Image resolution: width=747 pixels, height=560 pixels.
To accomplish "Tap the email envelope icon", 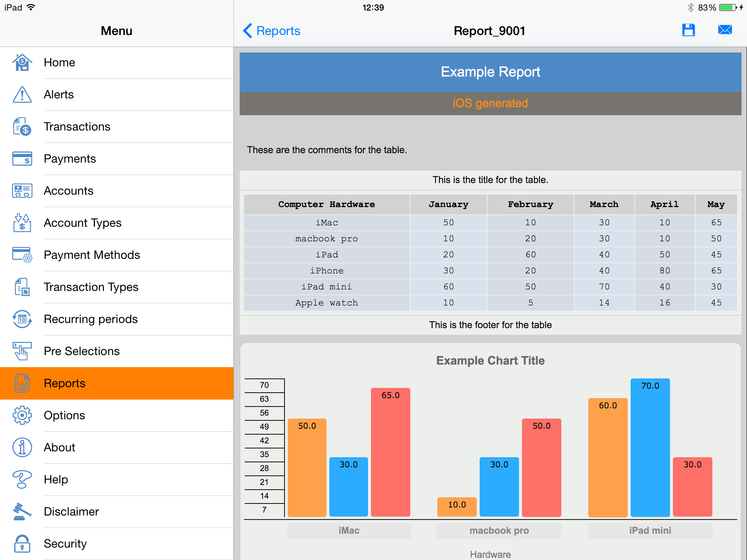I will (x=725, y=30).
